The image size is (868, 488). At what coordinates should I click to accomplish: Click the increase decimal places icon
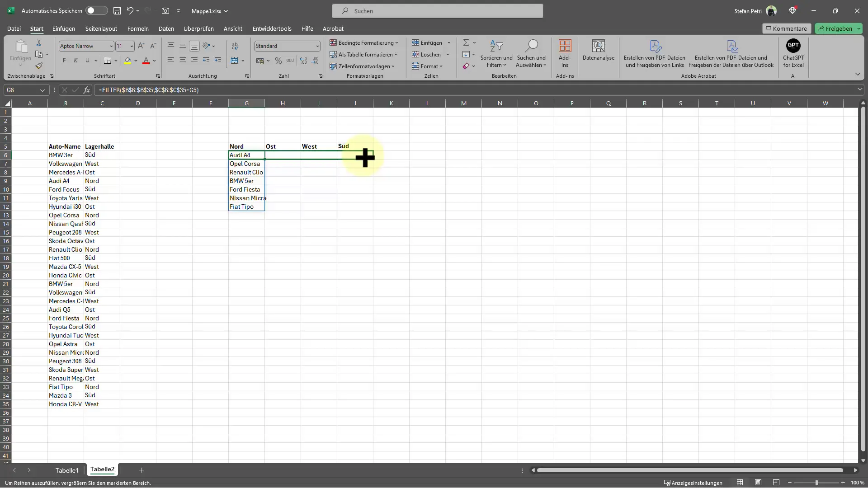[303, 61]
